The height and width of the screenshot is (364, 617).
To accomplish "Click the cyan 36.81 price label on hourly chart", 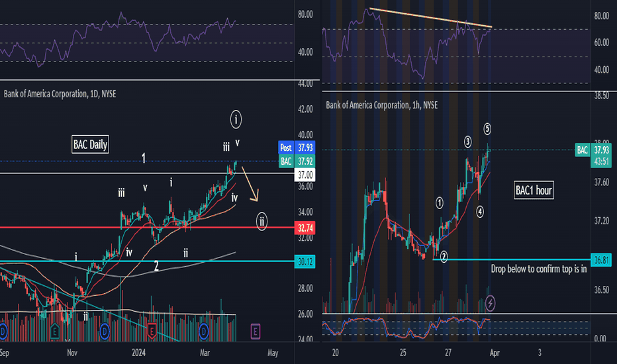I will pyautogui.click(x=601, y=260).
